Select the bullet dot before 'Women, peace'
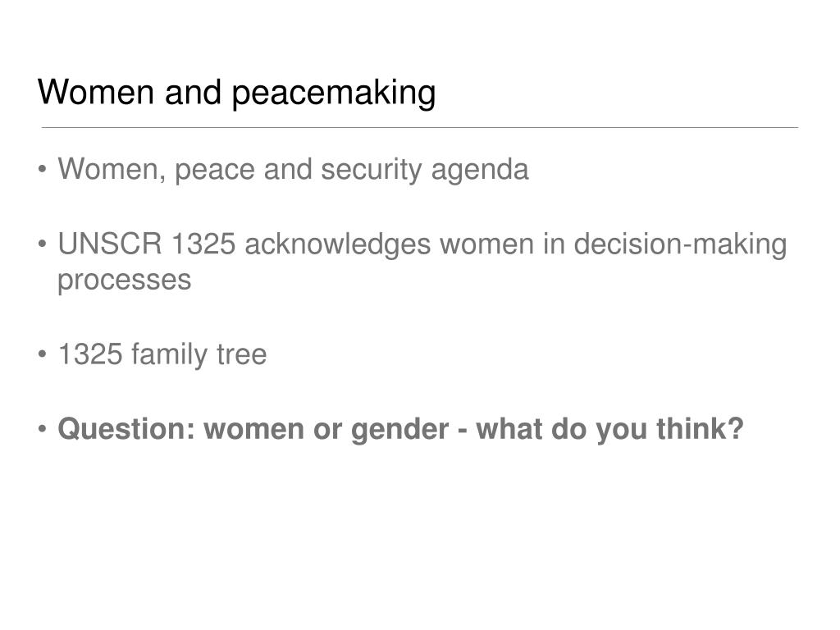The image size is (840, 630). [x=43, y=169]
